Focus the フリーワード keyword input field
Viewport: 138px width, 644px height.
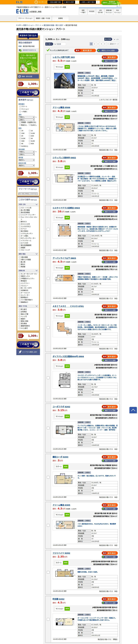(28, 194)
